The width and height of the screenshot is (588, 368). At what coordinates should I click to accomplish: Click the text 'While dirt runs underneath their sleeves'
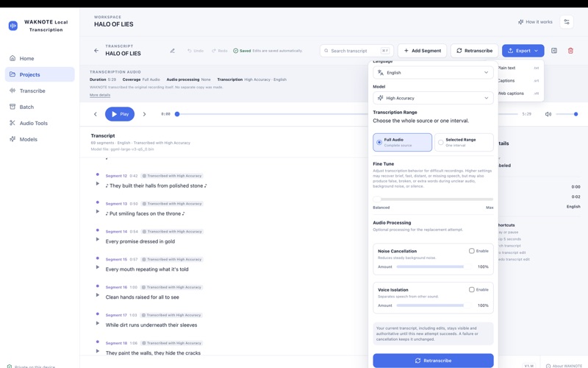tap(151, 325)
